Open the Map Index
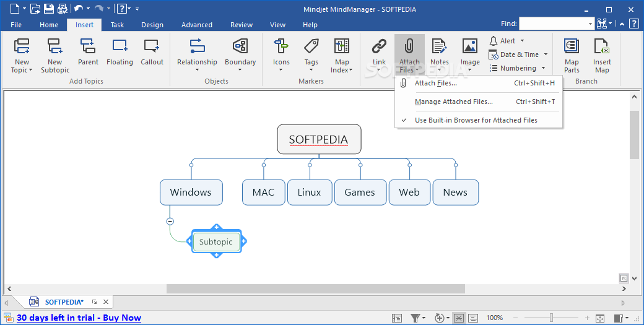The height and width of the screenshot is (325, 644). pos(342,55)
